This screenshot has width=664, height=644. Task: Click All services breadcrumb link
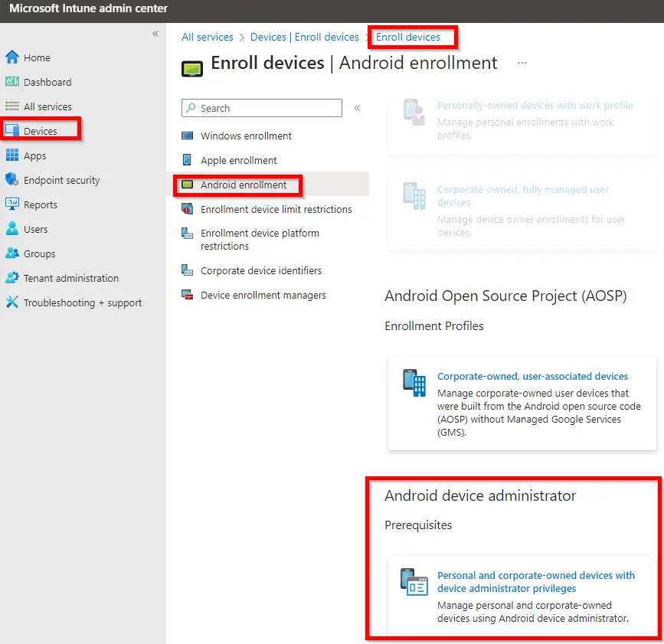pos(208,38)
